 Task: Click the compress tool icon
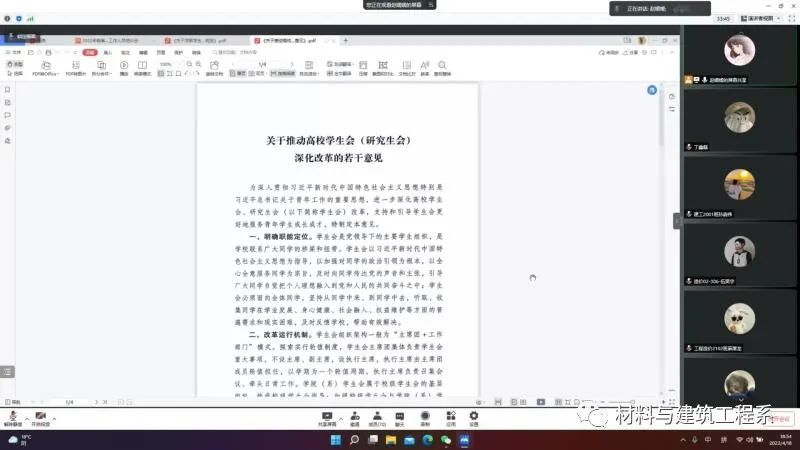[363, 68]
